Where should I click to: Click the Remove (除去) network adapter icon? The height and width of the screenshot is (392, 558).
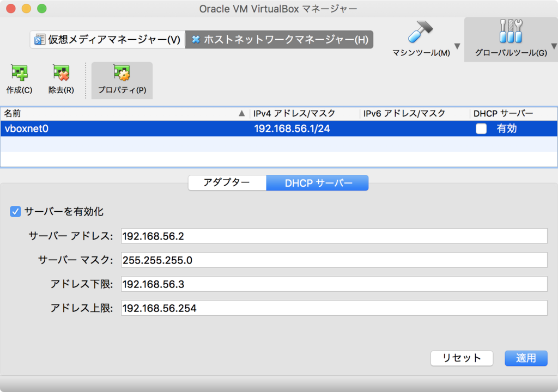pyautogui.click(x=61, y=73)
